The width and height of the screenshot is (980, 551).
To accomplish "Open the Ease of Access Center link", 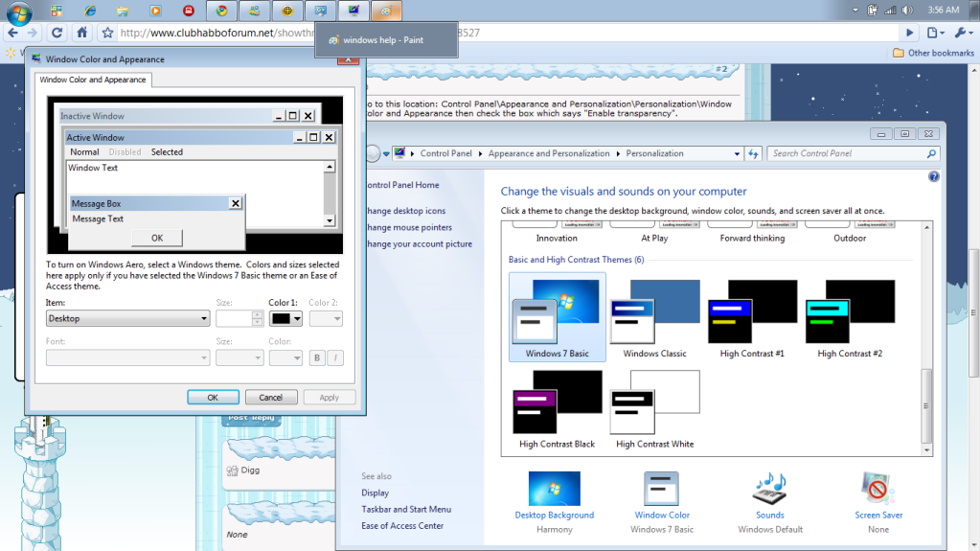I will 402,525.
